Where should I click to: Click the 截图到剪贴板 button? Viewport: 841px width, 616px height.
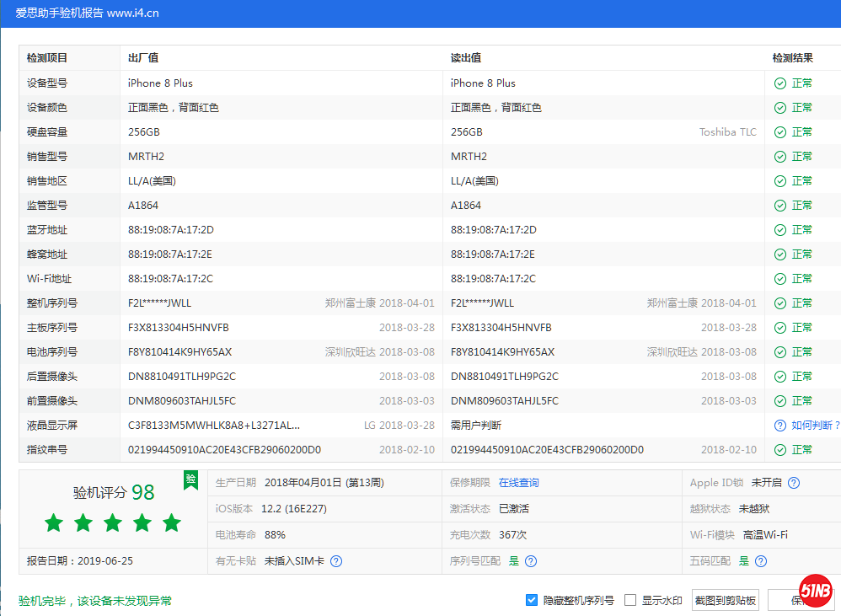[723, 600]
